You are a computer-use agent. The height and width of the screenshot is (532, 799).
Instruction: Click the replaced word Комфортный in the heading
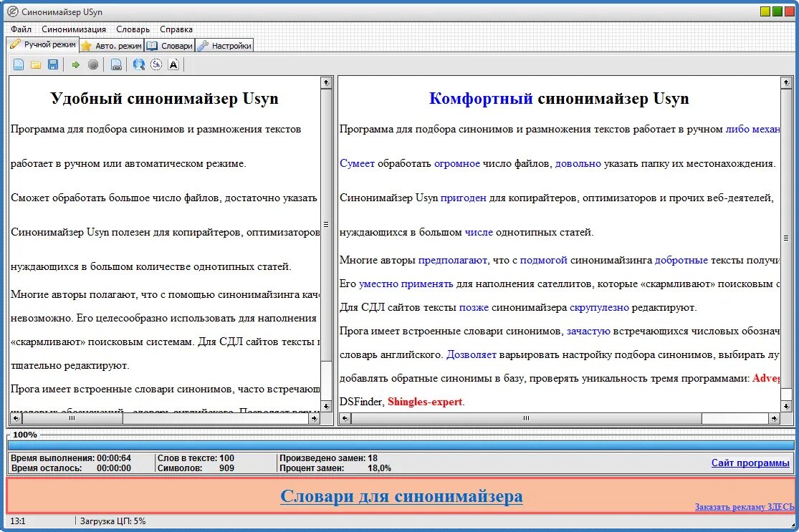(x=481, y=98)
